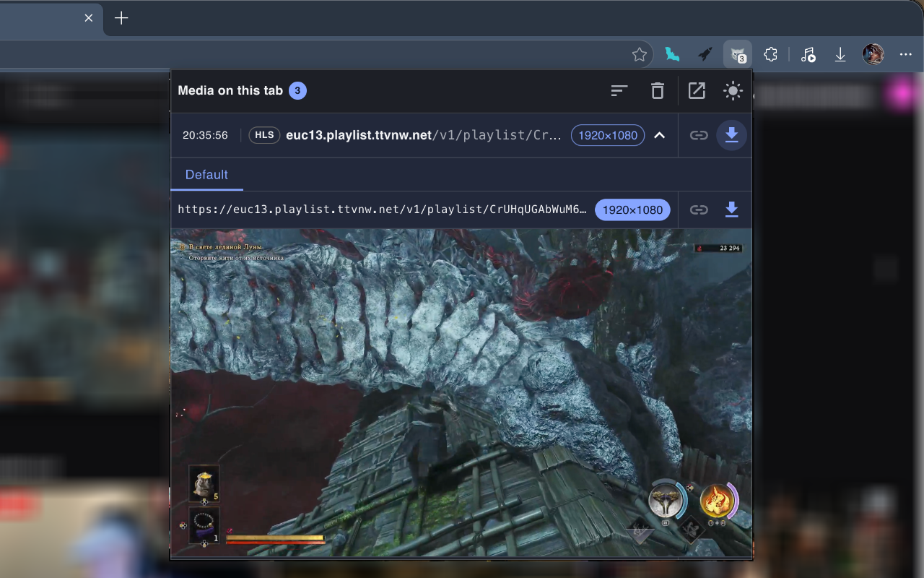Choose the filled 1920×1080 quality badge
Image resolution: width=924 pixels, height=578 pixels.
632,210
